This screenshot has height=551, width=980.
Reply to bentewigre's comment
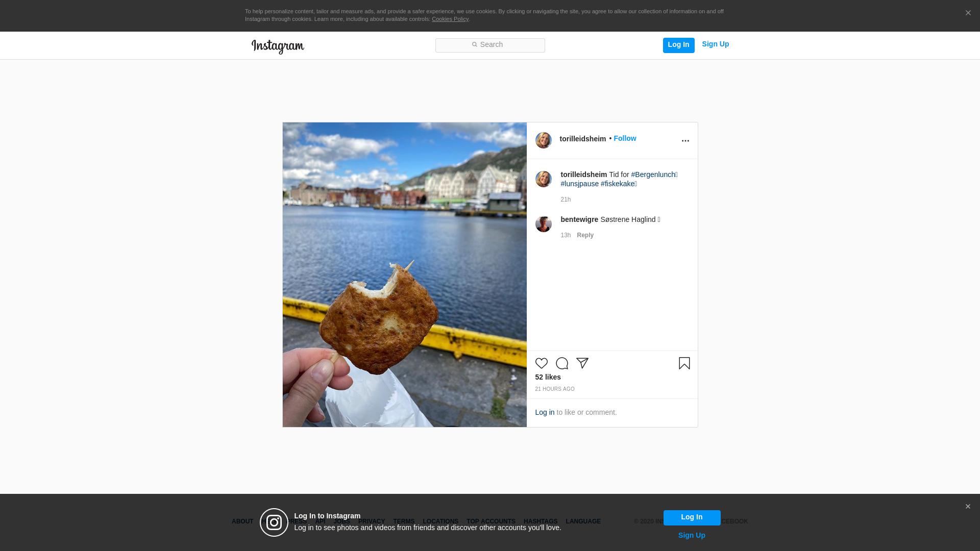(x=585, y=236)
